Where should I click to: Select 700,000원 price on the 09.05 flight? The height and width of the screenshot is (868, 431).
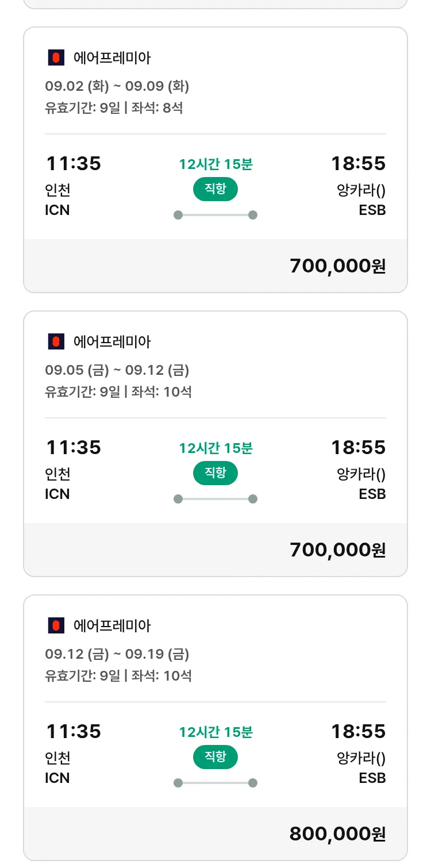(x=337, y=550)
